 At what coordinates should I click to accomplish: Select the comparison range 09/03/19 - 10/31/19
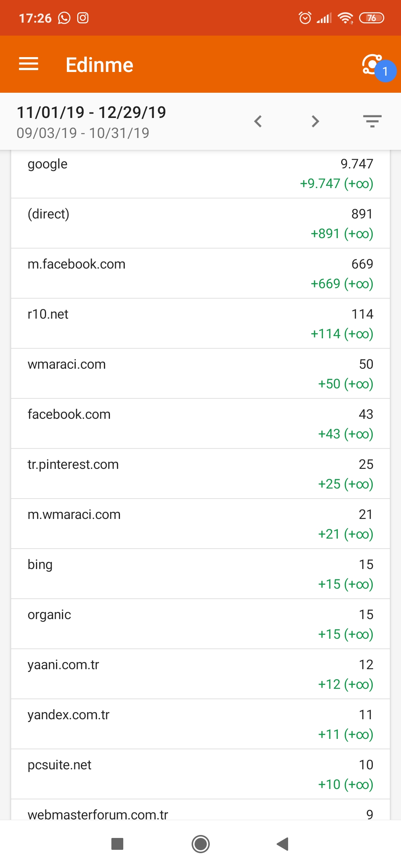[x=83, y=133]
